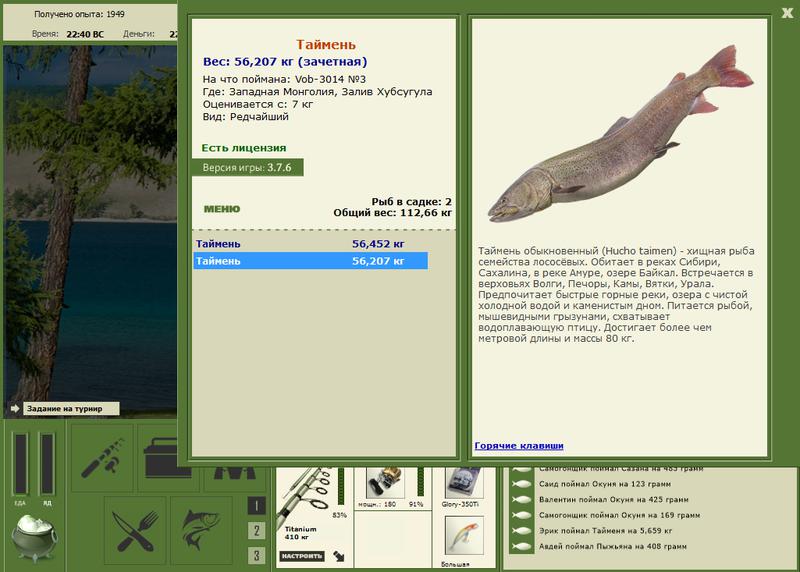This screenshot has width=800, height=572.
Task: Click the НАСТРОИТЬ button
Action: pyautogui.click(x=302, y=556)
